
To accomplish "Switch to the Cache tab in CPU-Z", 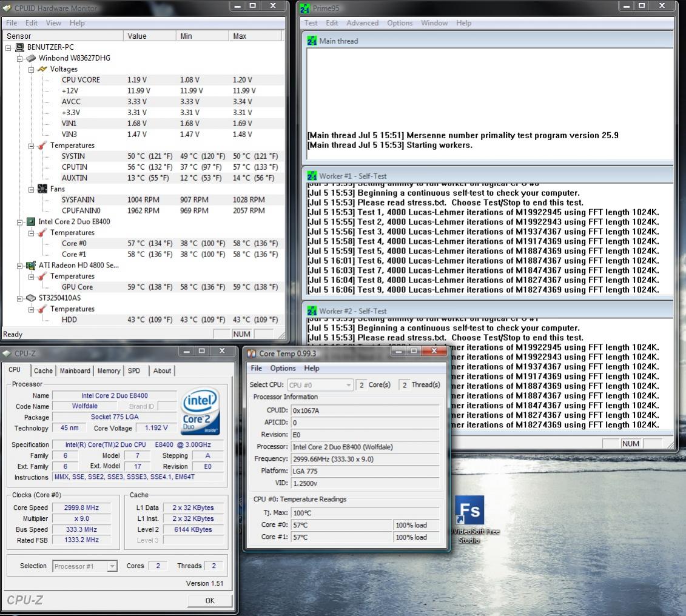I will tap(43, 370).
